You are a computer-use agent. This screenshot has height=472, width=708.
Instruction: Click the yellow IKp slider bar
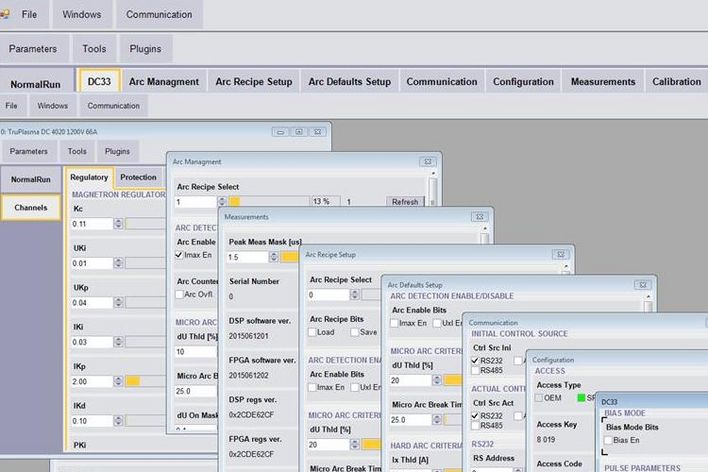pos(131,381)
